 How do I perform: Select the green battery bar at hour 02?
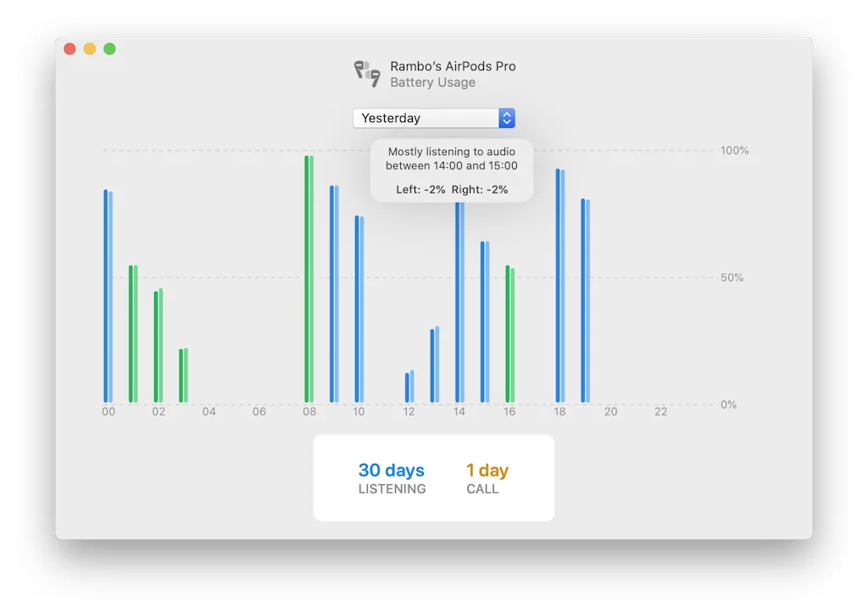coord(159,346)
